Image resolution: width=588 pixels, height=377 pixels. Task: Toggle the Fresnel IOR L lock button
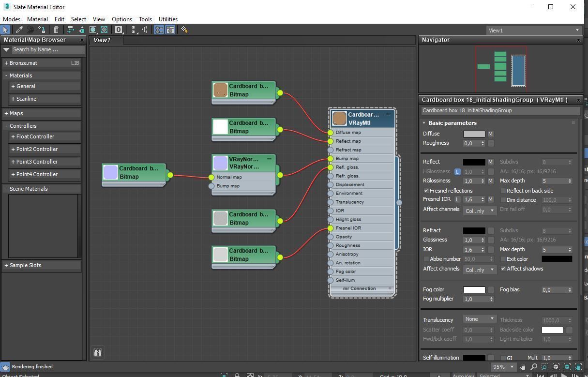[x=457, y=199]
